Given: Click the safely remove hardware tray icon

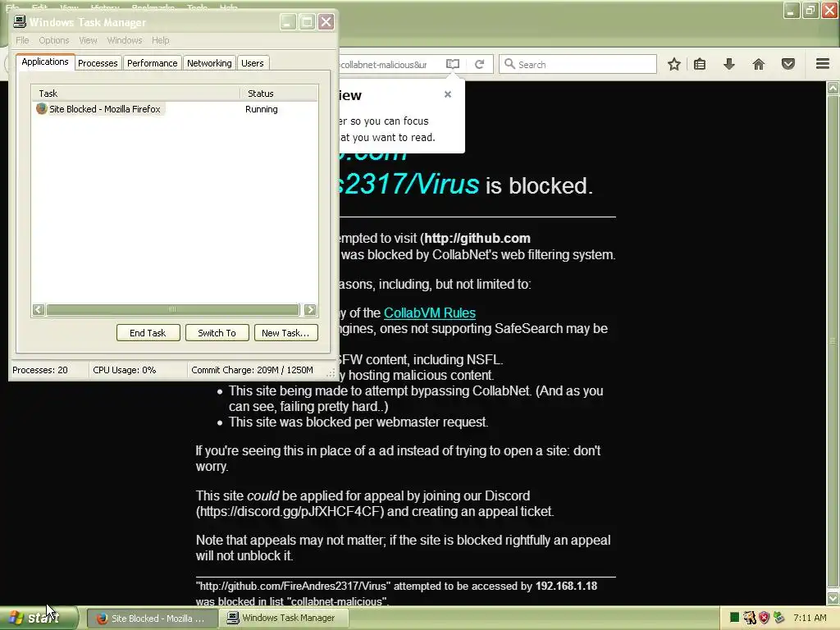Looking at the screenshot, I should [x=779, y=618].
